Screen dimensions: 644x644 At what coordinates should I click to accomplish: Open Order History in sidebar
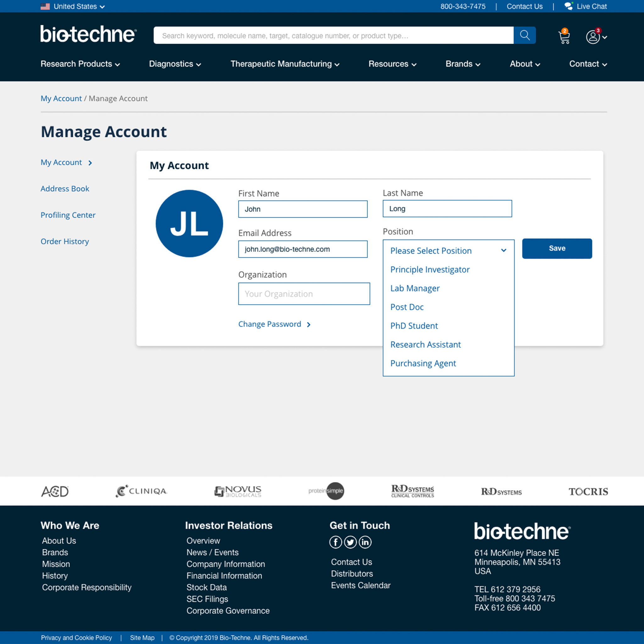click(x=65, y=241)
